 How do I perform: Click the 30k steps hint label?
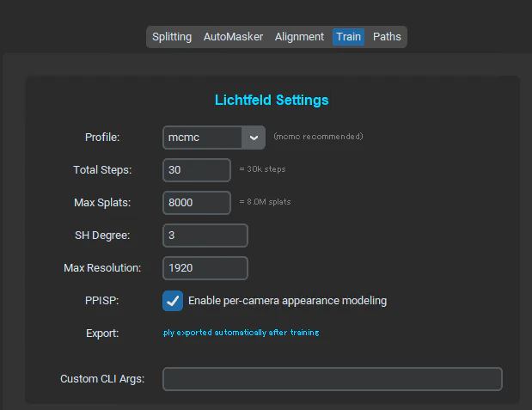(263, 169)
